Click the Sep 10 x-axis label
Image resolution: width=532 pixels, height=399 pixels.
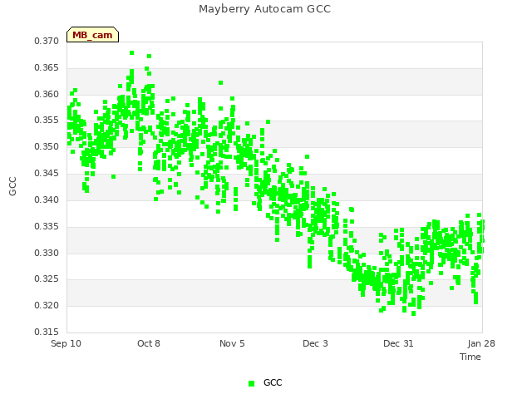point(66,343)
